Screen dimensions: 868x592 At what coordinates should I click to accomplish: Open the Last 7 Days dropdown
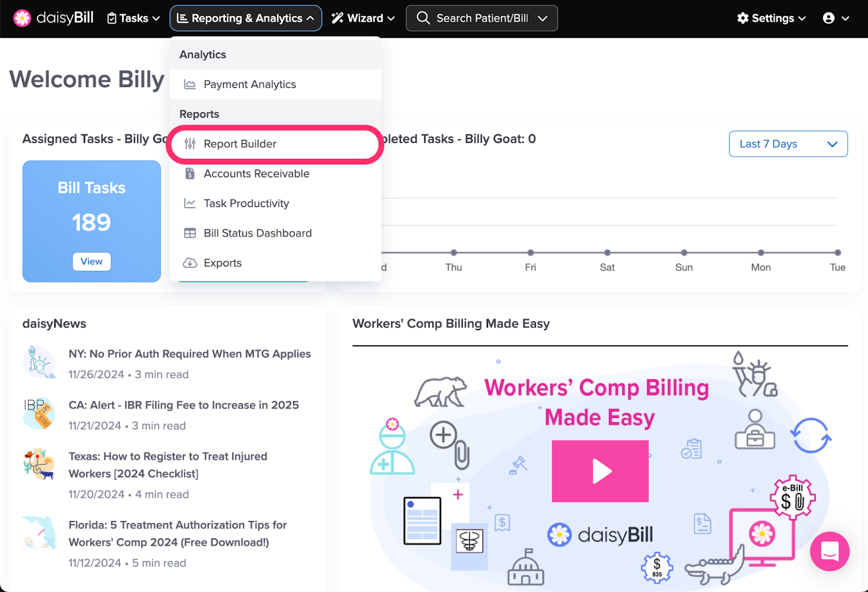tap(788, 144)
